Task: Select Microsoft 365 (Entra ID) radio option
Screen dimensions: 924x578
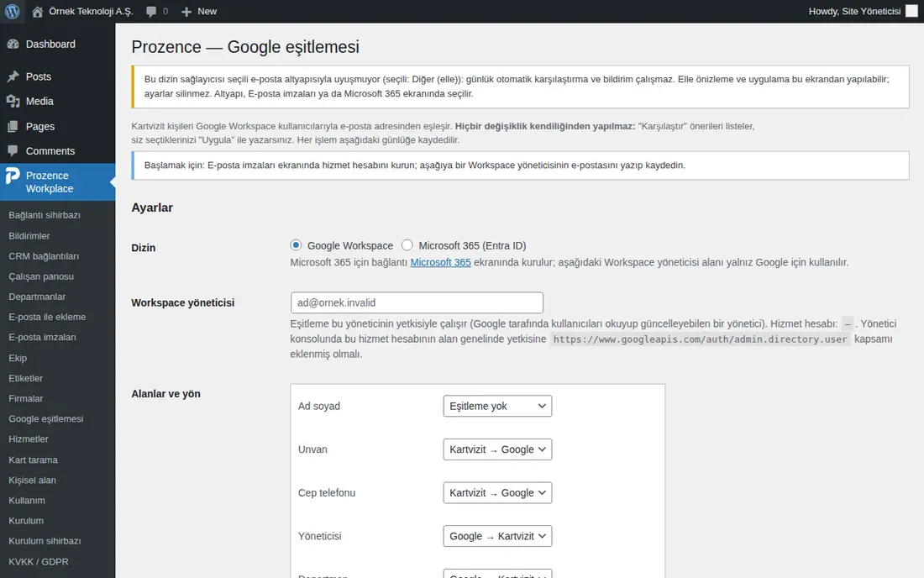Action: point(407,245)
